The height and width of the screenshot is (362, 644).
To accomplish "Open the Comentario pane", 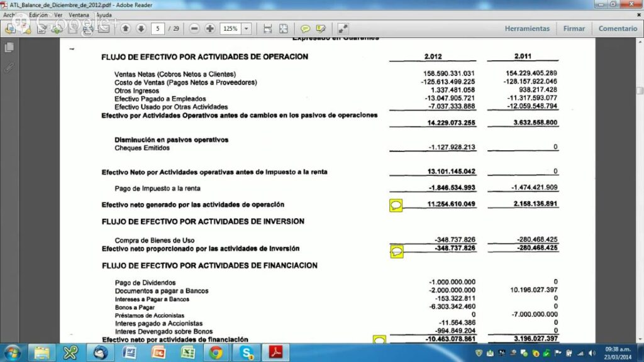I will (617, 28).
